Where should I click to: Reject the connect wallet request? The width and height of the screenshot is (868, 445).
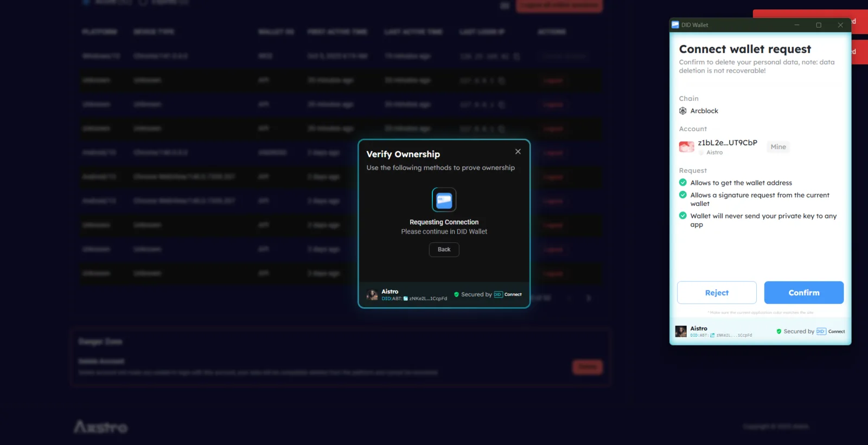[x=717, y=293]
